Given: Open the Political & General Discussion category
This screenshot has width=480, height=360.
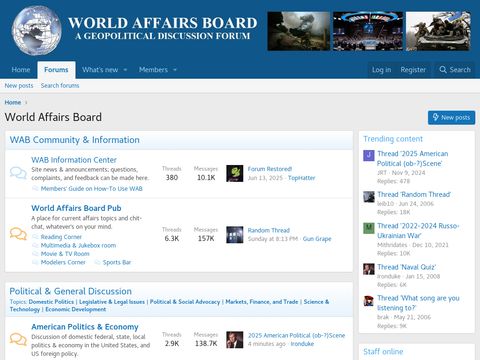Looking at the screenshot, I should coord(71,291).
